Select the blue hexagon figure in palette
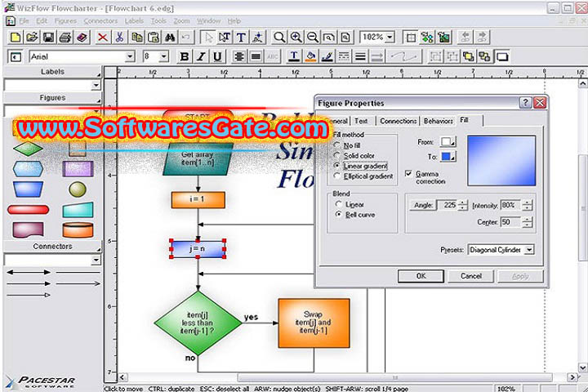Image resolution: width=588 pixels, height=392 pixels. click(x=28, y=169)
